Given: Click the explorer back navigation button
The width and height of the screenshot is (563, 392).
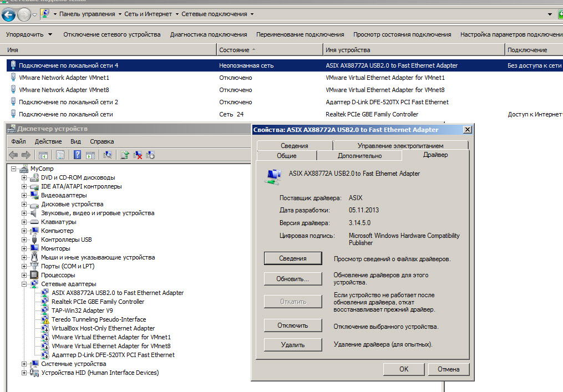Looking at the screenshot, I should tap(9, 14).
